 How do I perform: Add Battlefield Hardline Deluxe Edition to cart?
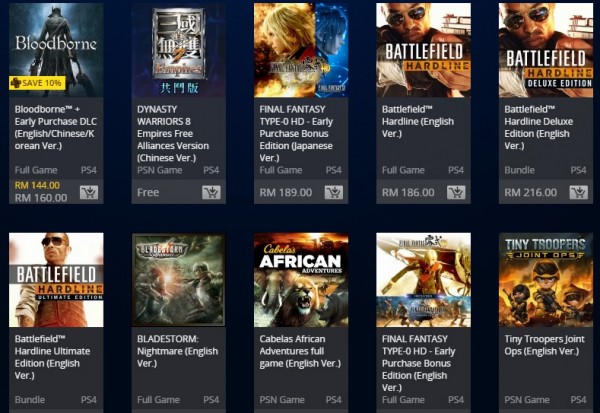tap(578, 192)
